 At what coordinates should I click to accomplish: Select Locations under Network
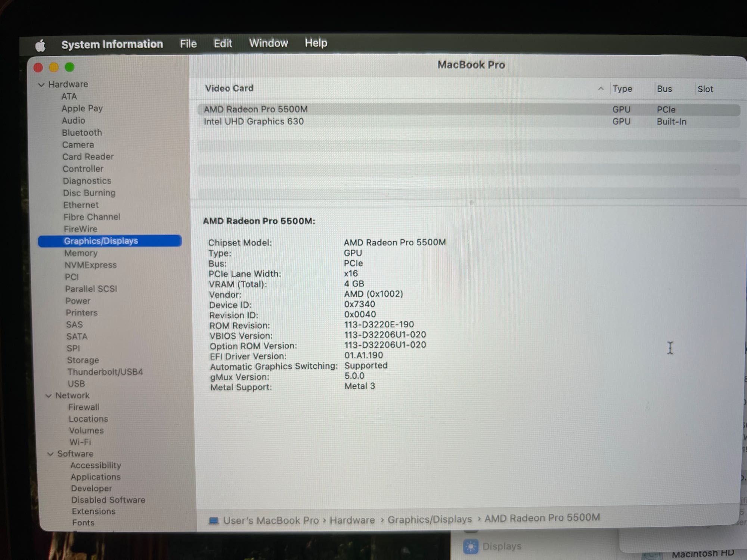tap(88, 419)
